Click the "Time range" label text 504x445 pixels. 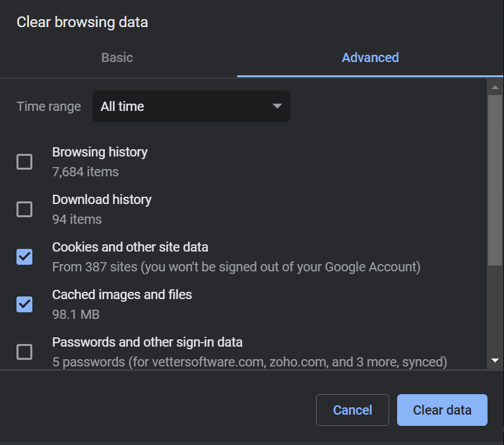tap(49, 106)
